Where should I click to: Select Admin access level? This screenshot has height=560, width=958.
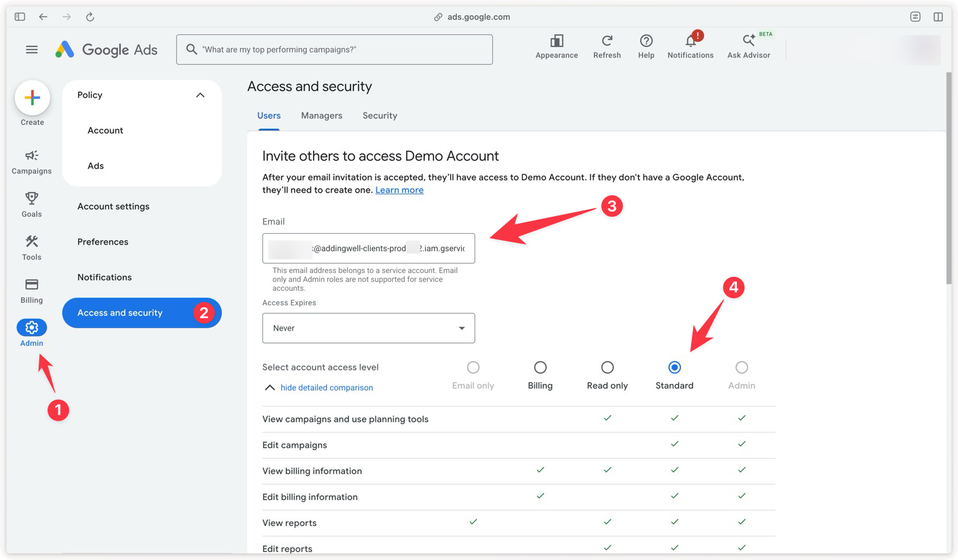click(742, 367)
